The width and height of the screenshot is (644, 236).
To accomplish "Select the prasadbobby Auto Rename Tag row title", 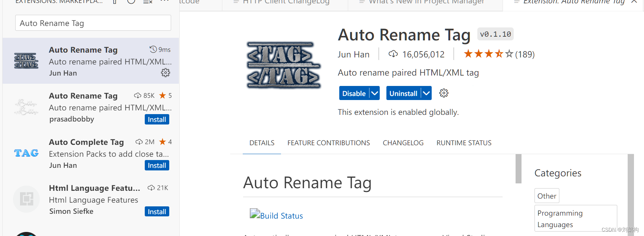I will pos(83,96).
